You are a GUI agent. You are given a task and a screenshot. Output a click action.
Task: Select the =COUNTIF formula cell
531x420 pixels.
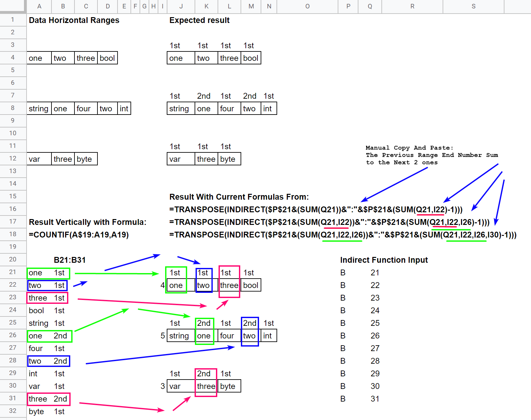tap(79, 235)
